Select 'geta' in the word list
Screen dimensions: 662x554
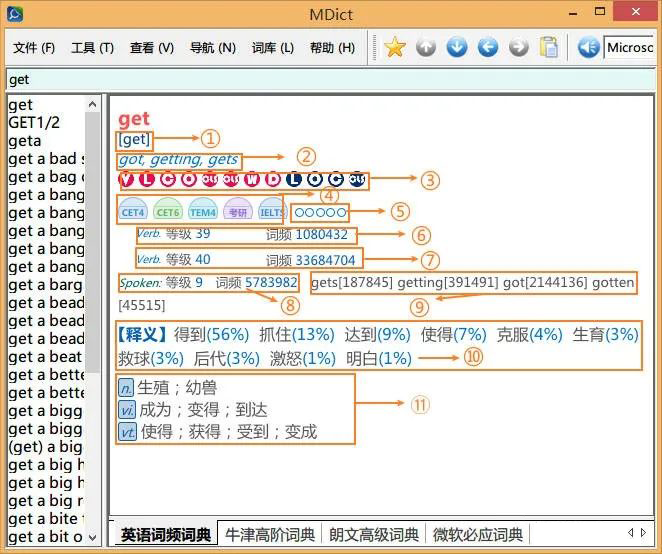(46, 141)
